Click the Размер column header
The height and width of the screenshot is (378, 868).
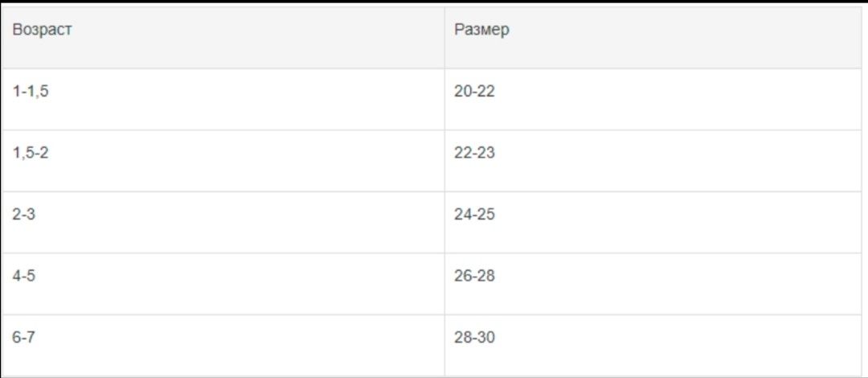[653, 38]
